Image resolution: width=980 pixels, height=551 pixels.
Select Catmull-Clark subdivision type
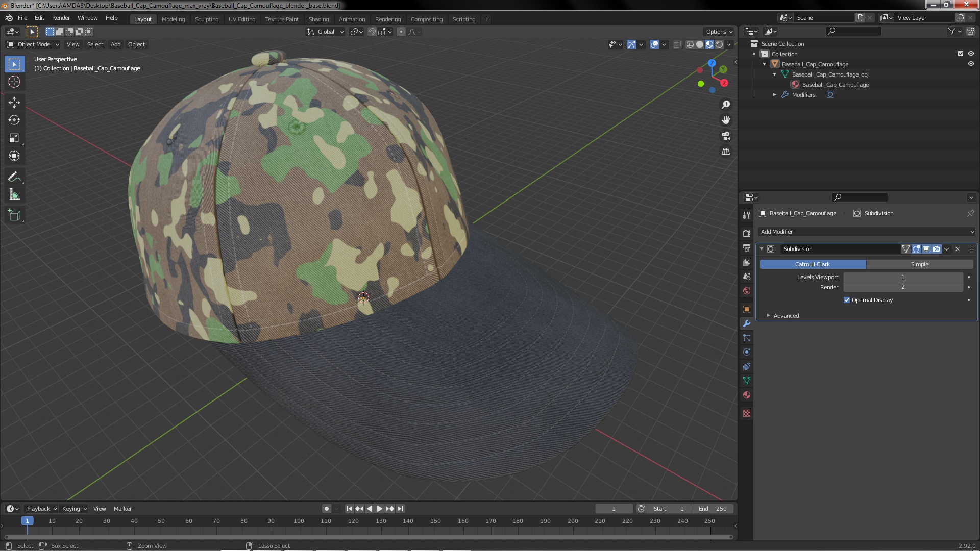point(813,264)
